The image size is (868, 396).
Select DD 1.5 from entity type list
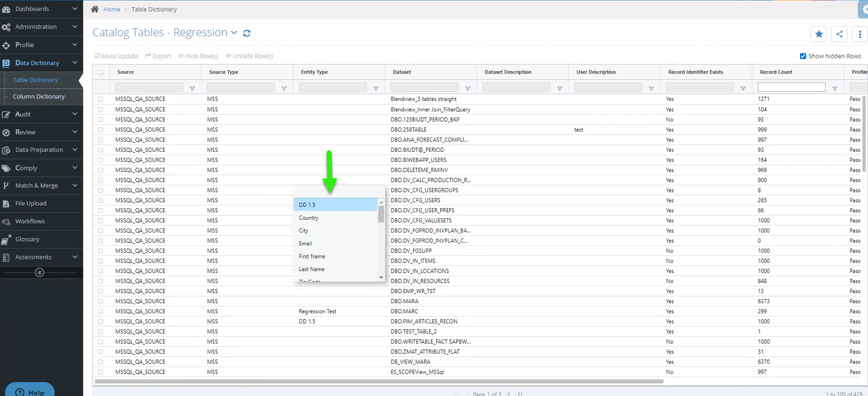pyautogui.click(x=336, y=205)
